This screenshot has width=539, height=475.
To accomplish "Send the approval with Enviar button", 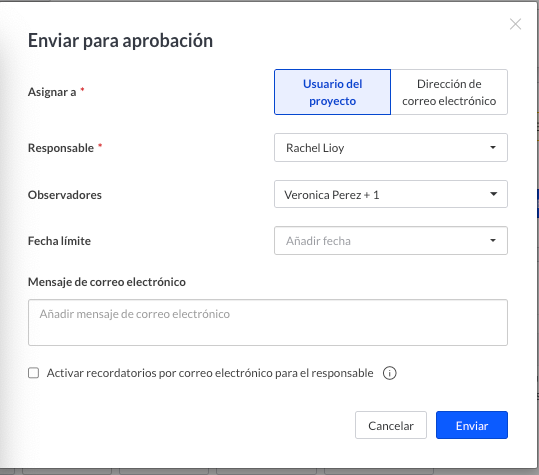I will click(472, 425).
